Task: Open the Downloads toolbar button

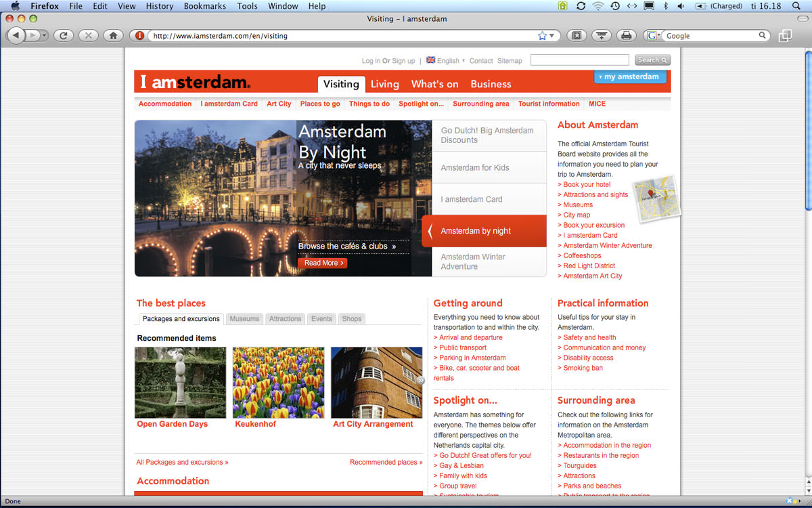Action: pyautogui.click(x=602, y=35)
